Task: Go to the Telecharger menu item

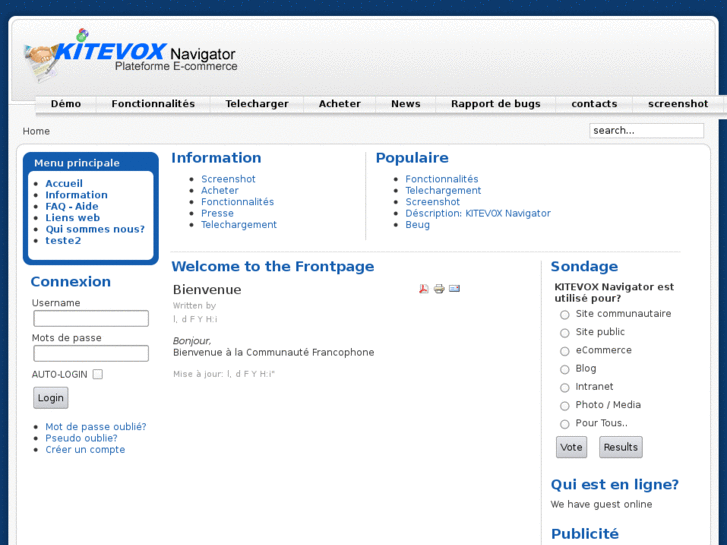Action: pyautogui.click(x=257, y=104)
